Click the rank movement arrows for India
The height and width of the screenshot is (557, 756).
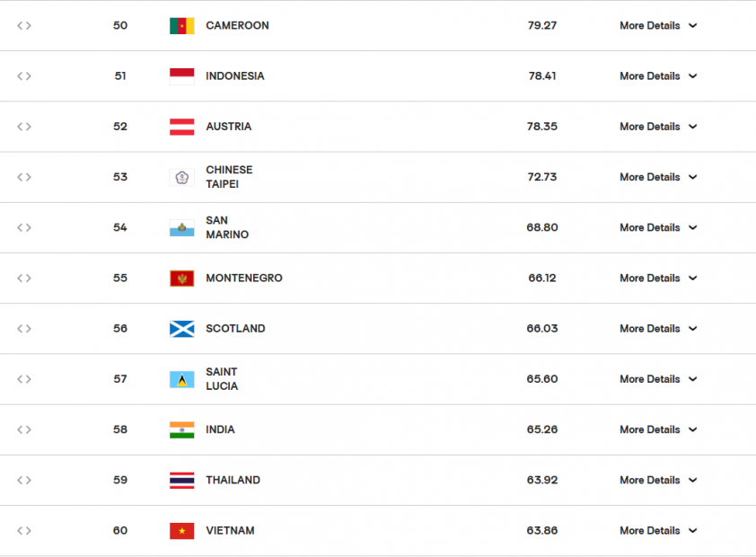click(24, 429)
